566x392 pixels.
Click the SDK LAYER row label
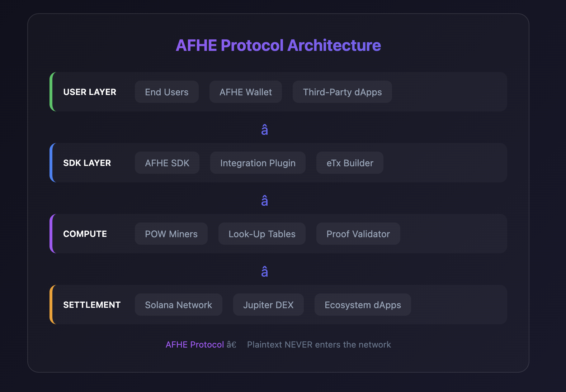pos(87,163)
